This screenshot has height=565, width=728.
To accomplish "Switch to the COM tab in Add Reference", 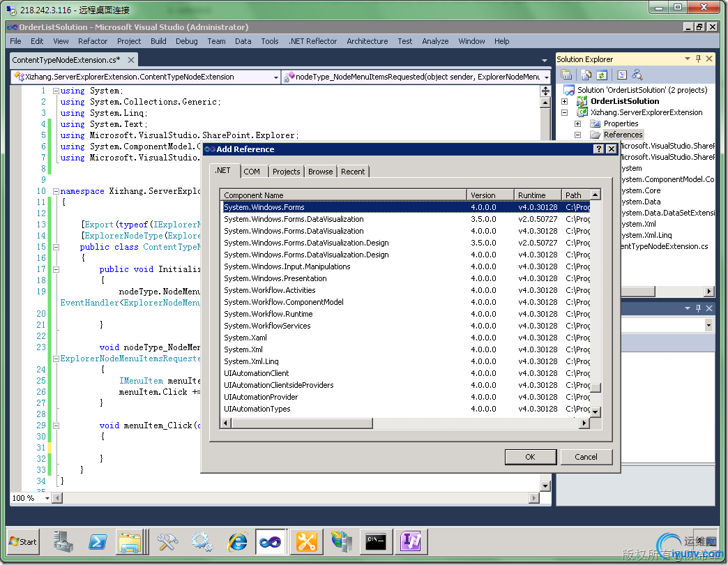I will click(252, 172).
